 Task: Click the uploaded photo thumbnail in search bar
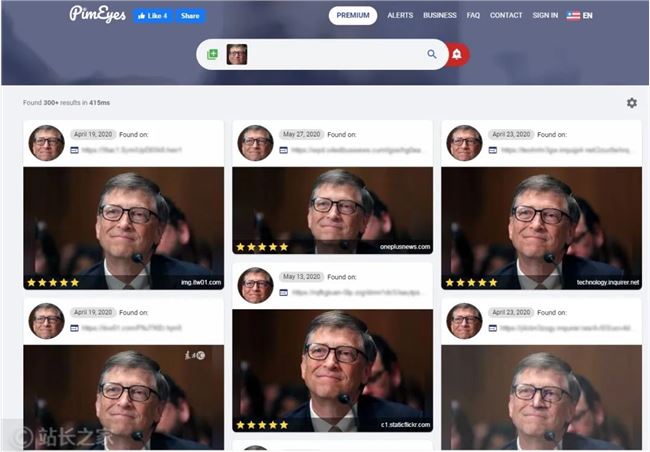click(x=237, y=55)
